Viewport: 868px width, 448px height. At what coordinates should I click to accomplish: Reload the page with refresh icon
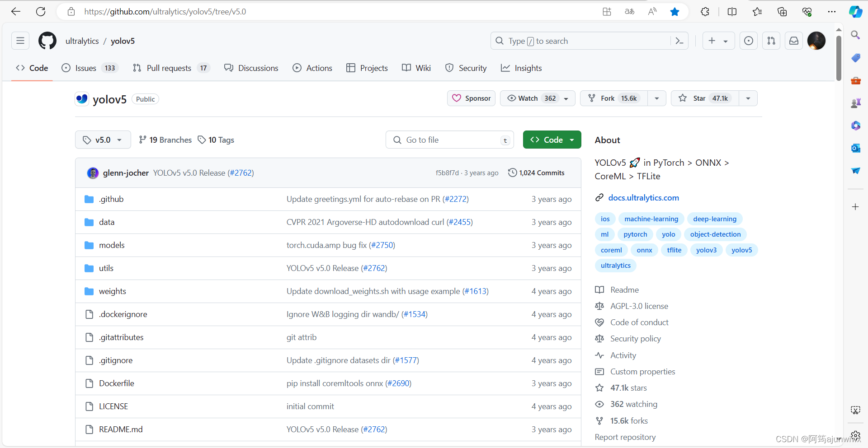point(41,12)
